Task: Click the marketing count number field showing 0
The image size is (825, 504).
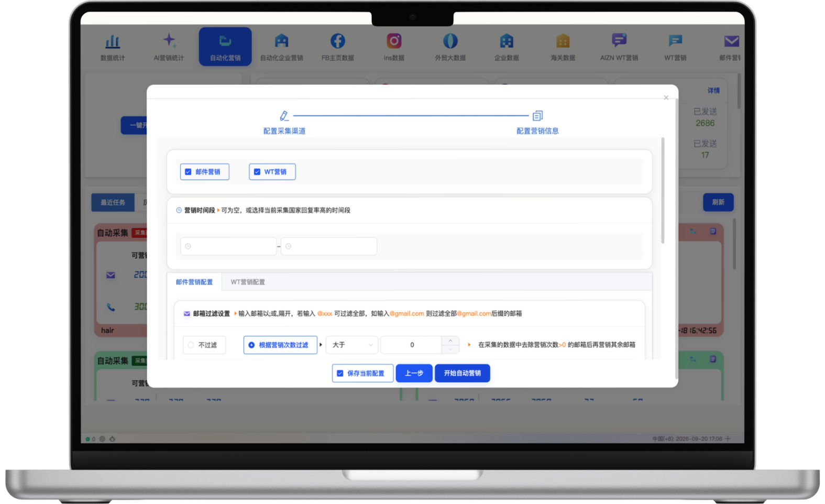Action: coord(412,345)
